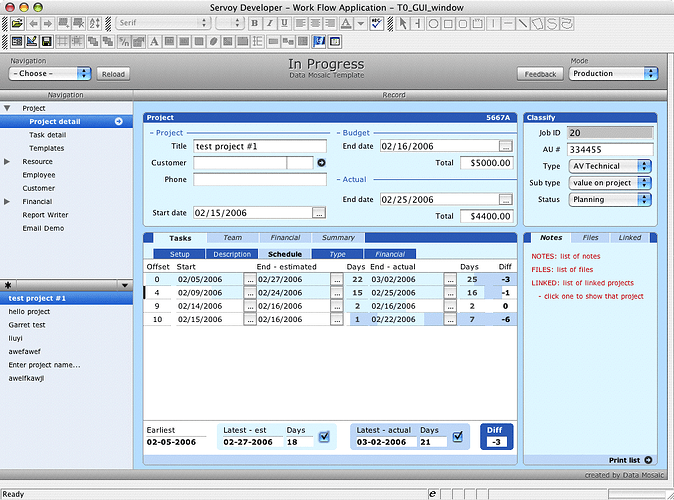This screenshot has height=500, width=674.
Task: Click the blue flag toolbar icon
Action: click(319, 41)
